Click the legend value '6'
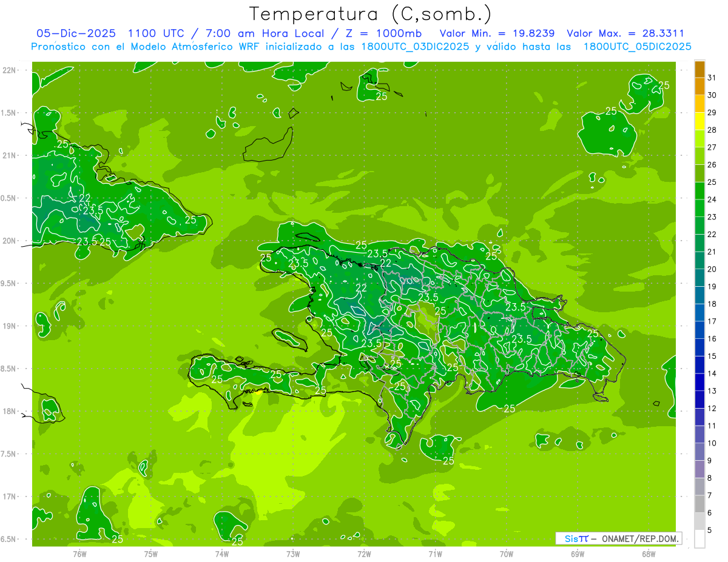 [x=710, y=513]
